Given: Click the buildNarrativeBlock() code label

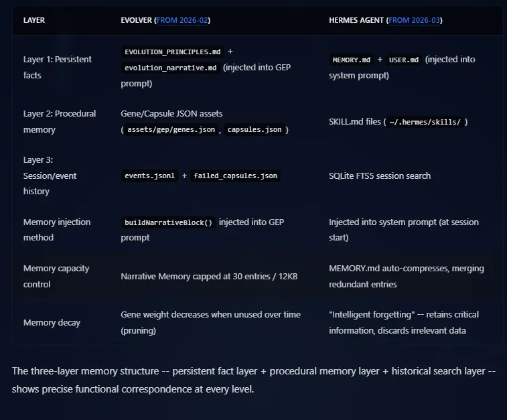Looking at the screenshot, I should (x=168, y=222).
